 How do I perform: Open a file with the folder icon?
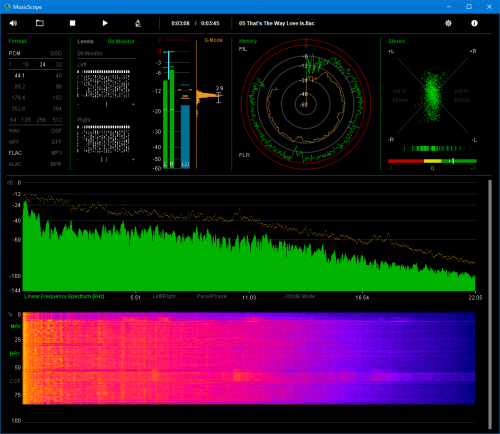click(x=40, y=23)
